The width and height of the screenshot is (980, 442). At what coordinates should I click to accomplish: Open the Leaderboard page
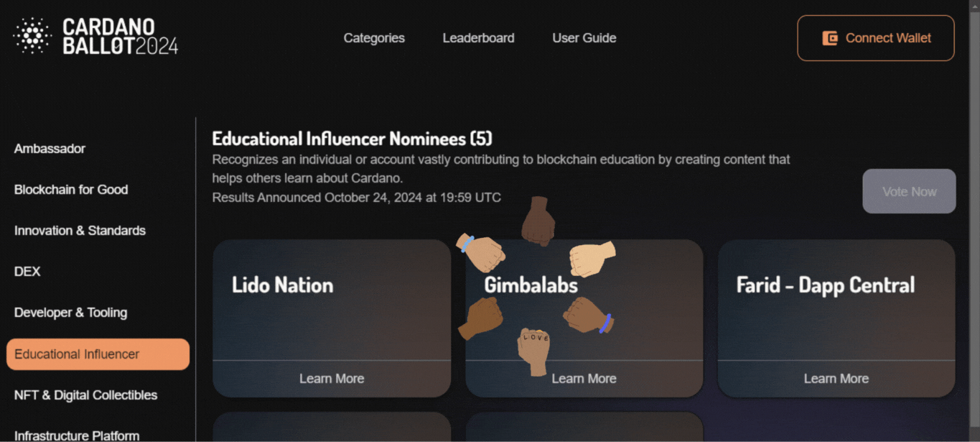(x=478, y=38)
